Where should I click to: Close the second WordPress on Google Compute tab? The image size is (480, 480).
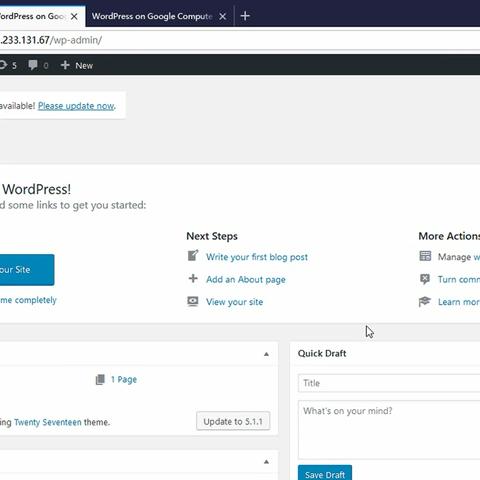[223, 16]
